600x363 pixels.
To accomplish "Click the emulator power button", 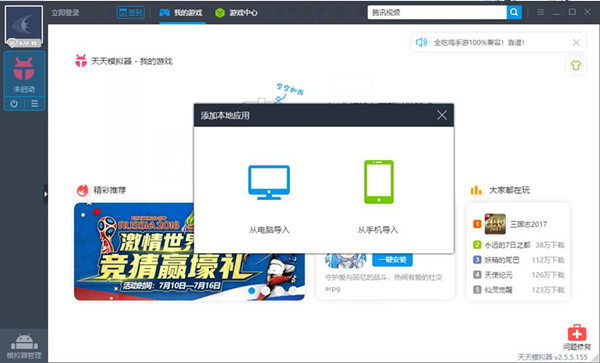I will pos(14,104).
